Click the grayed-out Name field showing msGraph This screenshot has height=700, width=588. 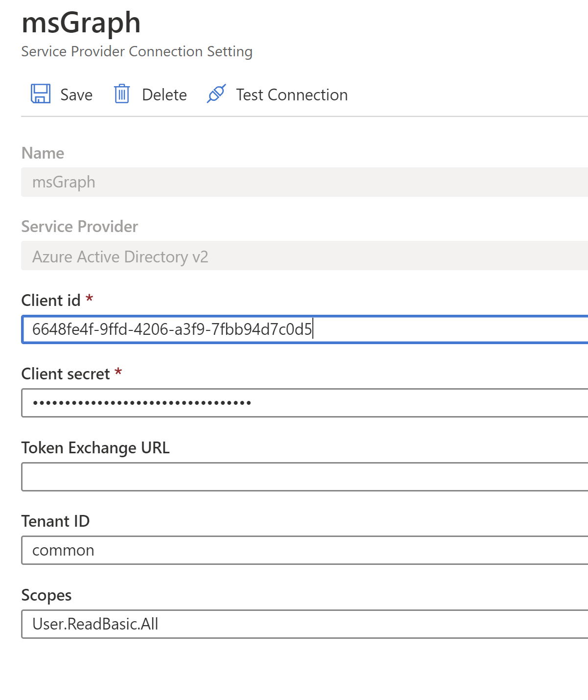tap(294, 182)
